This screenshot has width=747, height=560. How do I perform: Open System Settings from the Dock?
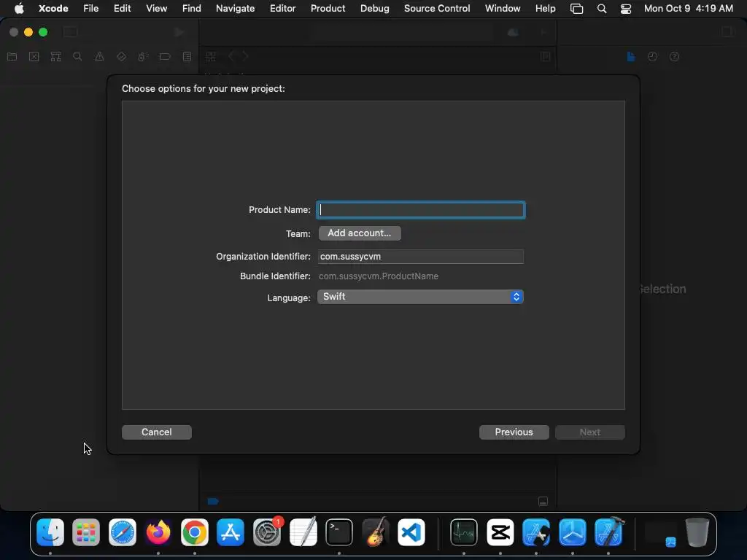[267, 532]
